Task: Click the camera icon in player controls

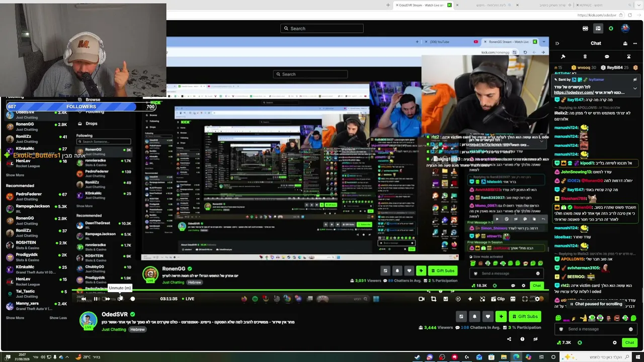Action: tap(422, 299)
